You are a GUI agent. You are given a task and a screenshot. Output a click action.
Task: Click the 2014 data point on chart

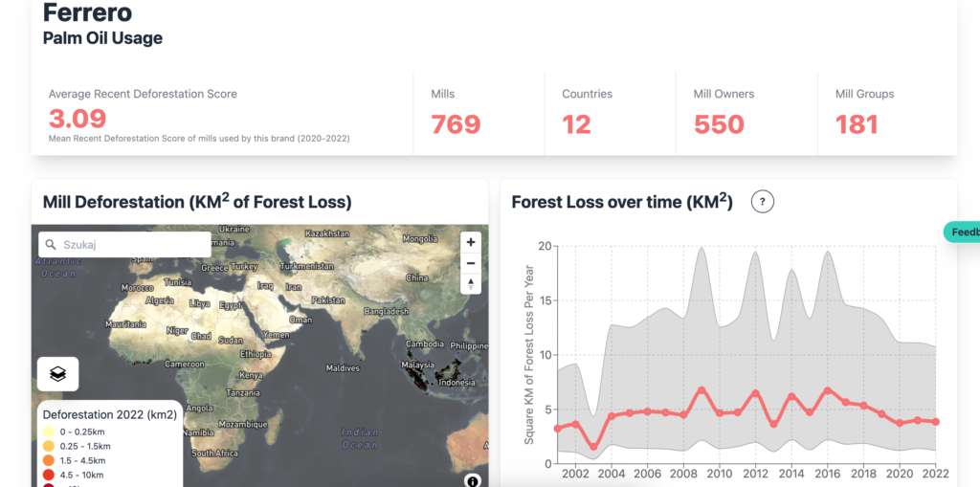click(x=791, y=396)
